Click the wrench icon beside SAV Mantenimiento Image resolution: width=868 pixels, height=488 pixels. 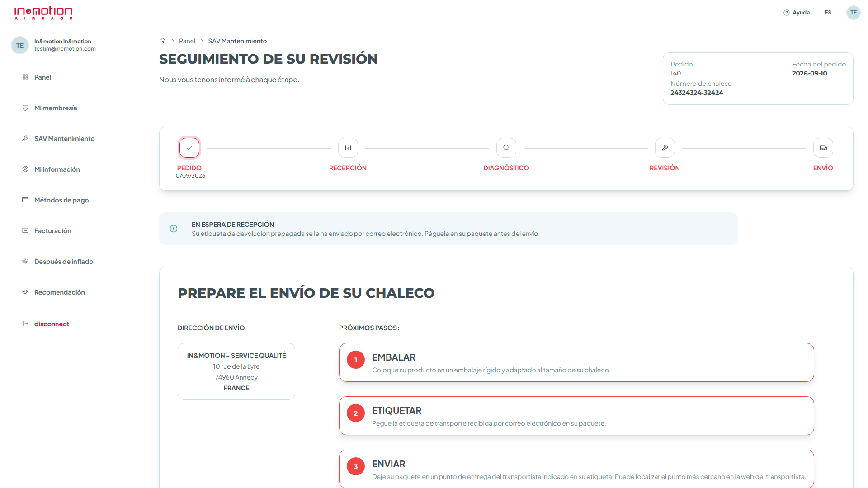coord(25,138)
